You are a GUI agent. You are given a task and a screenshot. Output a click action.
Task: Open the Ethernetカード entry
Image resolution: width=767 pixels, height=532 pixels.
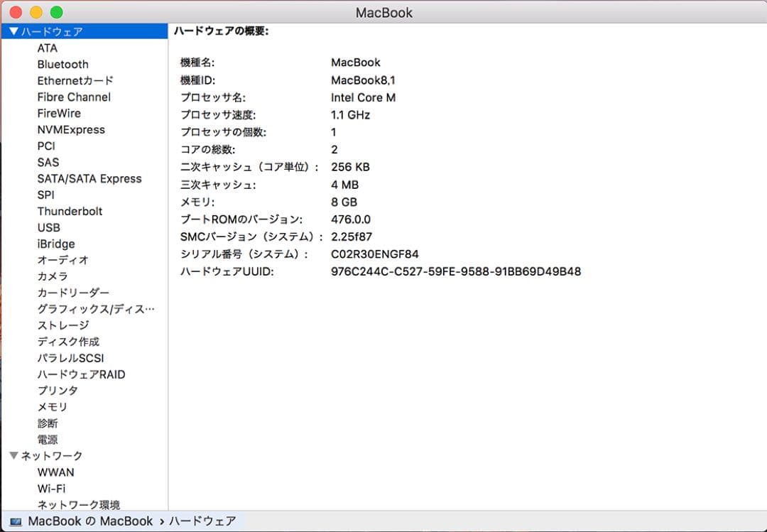[x=75, y=80]
